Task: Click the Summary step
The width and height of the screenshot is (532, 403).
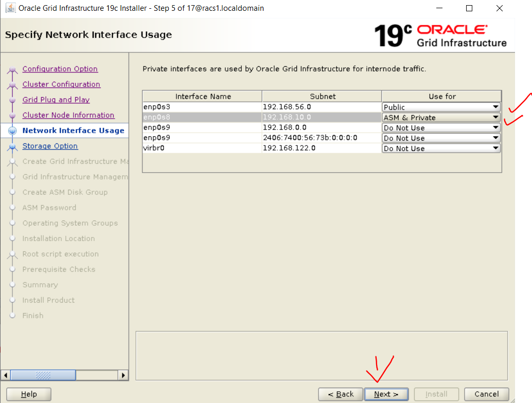Action: click(40, 285)
